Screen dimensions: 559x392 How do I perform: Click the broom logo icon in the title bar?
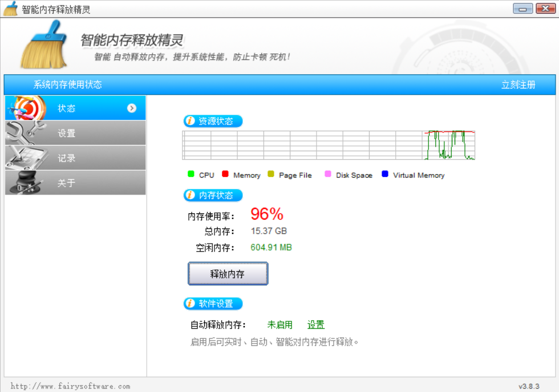click(x=9, y=8)
